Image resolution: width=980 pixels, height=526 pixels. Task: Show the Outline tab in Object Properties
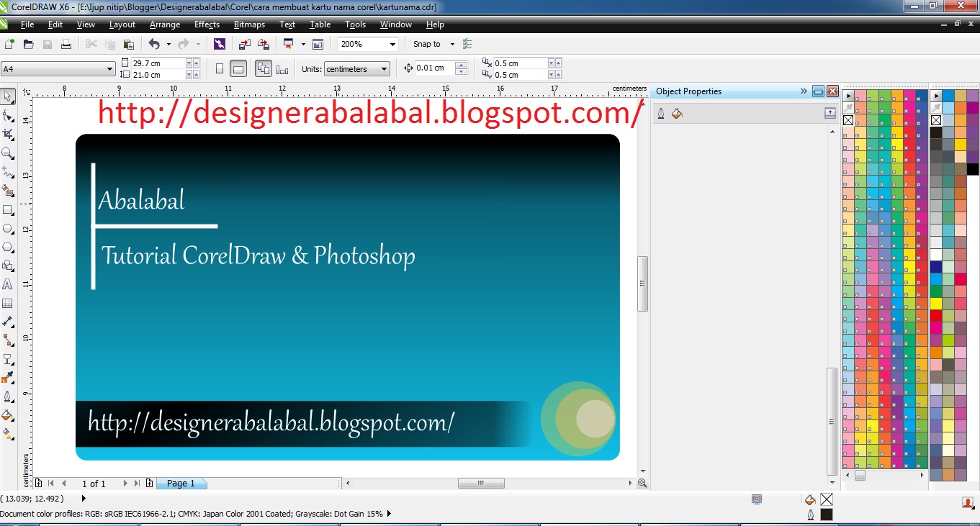661,113
